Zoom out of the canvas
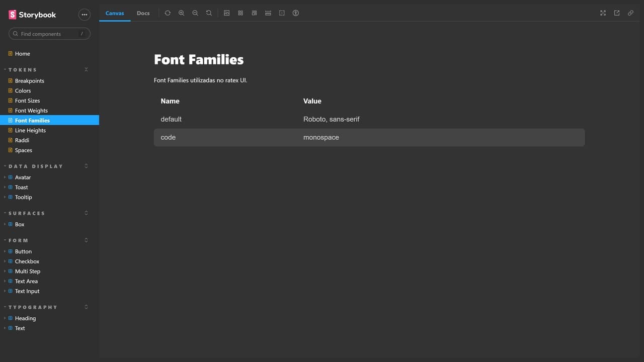Viewport: 644px width, 362px height. (195, 13)
